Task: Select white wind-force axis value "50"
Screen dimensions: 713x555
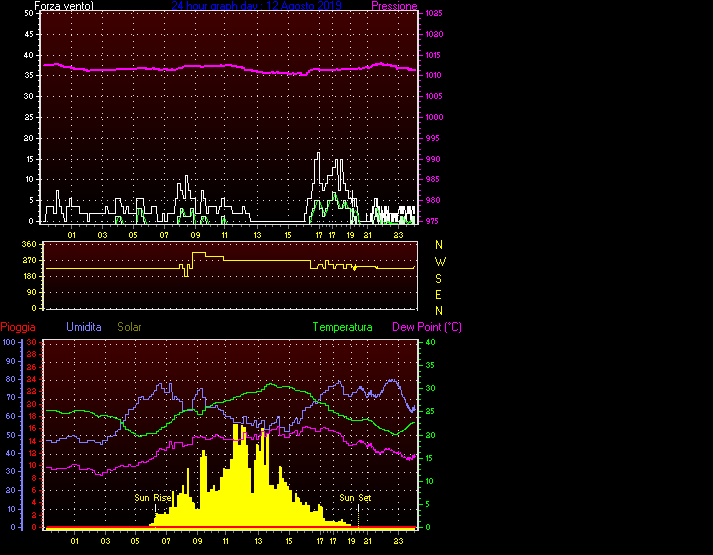Action: (x=29, y=13)
